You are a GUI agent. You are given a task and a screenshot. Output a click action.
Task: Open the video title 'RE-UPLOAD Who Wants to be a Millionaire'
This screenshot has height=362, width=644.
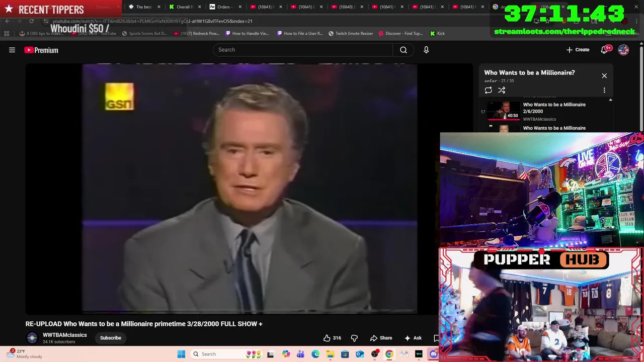[x=144, y=324]
